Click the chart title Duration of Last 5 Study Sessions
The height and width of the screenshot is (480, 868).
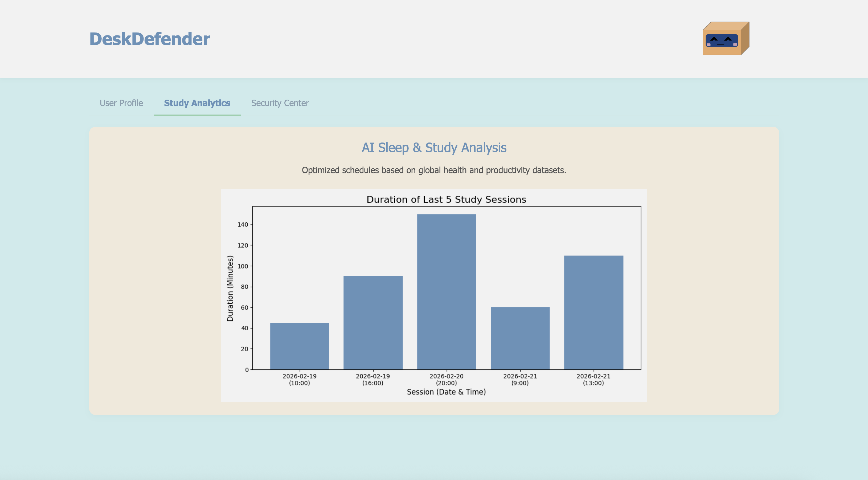click(x=446, y=200)
